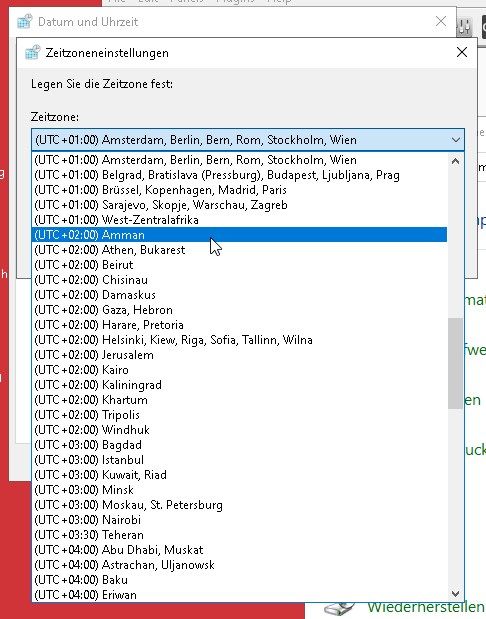Collapse the Zeitzone combo box arrow
Screen dimensions: 486x619
coord(456,140)
